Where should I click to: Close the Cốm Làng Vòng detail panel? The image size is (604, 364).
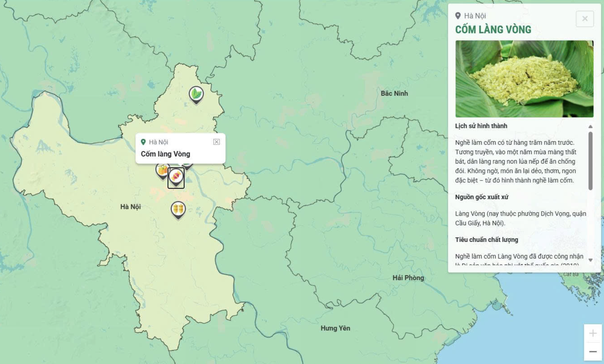[585, 19]
